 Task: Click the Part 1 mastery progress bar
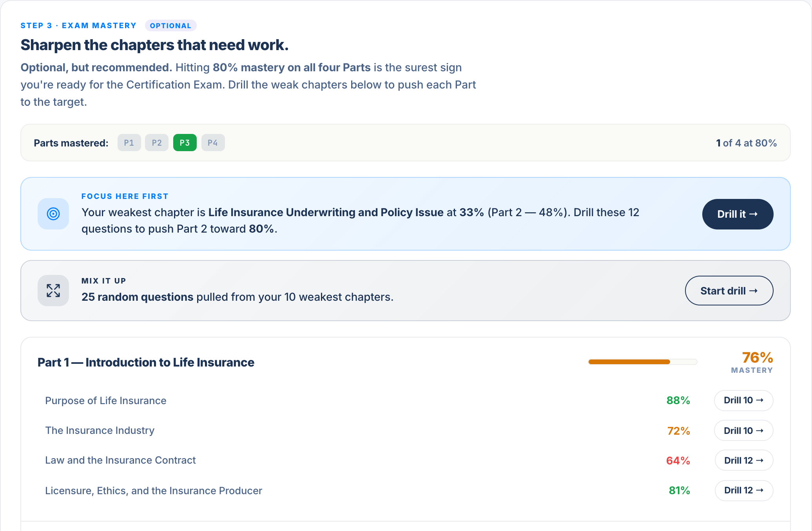[x=643, y=362]
